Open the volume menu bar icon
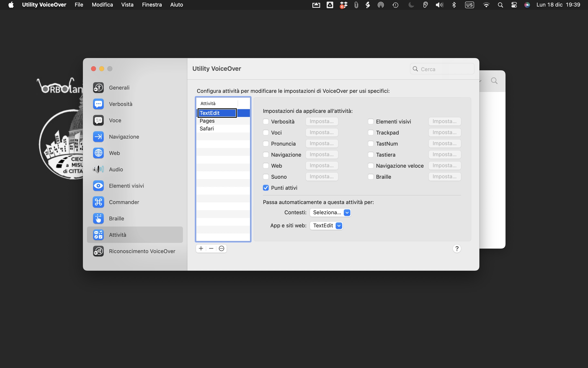This screenshot has height=368, width=588. click(439, 5)
